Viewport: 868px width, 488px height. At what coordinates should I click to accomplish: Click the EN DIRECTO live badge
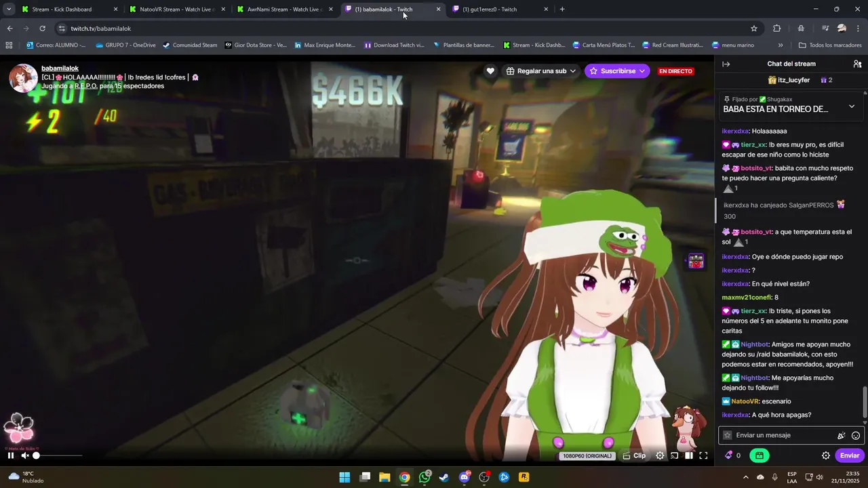[675, 71]
